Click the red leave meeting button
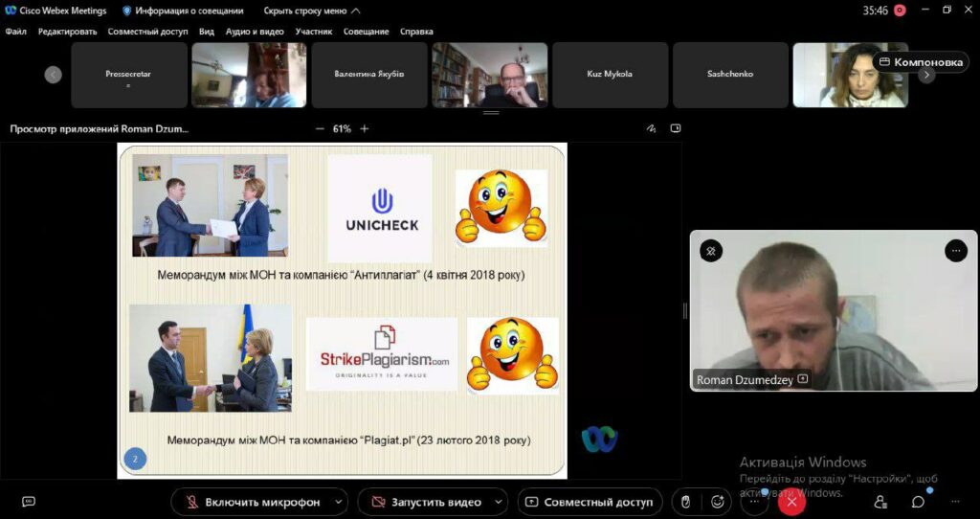 click(791, 502)
